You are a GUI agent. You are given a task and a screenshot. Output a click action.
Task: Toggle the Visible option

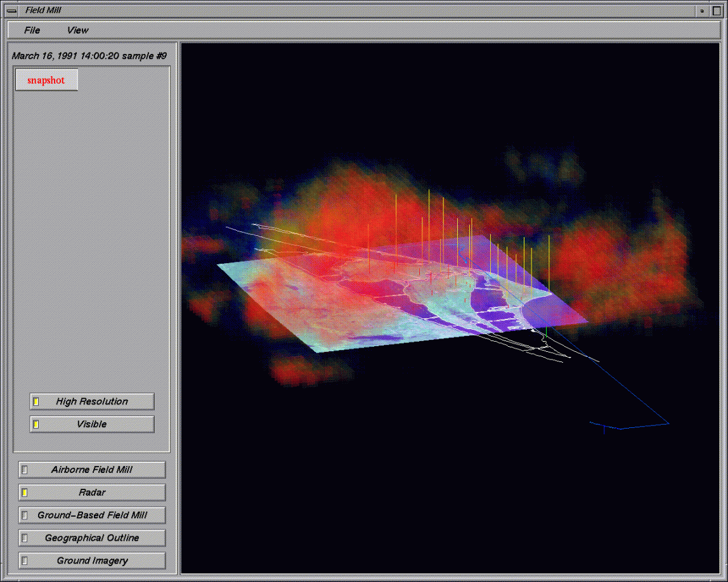point(92,424)
